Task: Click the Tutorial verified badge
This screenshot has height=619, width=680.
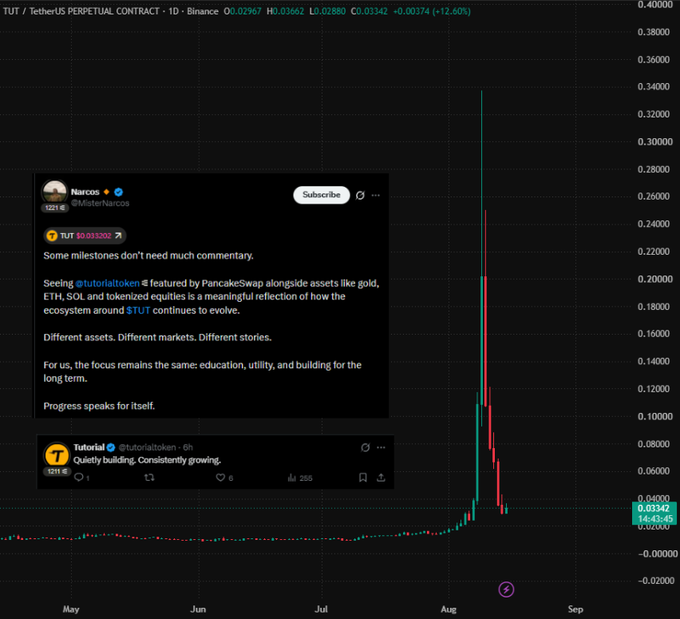Action: [x=111, y=447]
